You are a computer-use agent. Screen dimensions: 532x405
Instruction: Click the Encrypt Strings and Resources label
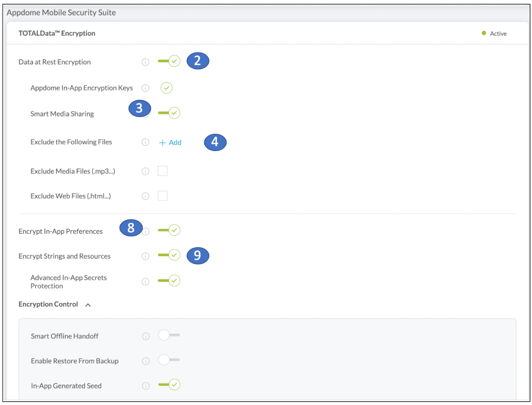tap(65, 256)
